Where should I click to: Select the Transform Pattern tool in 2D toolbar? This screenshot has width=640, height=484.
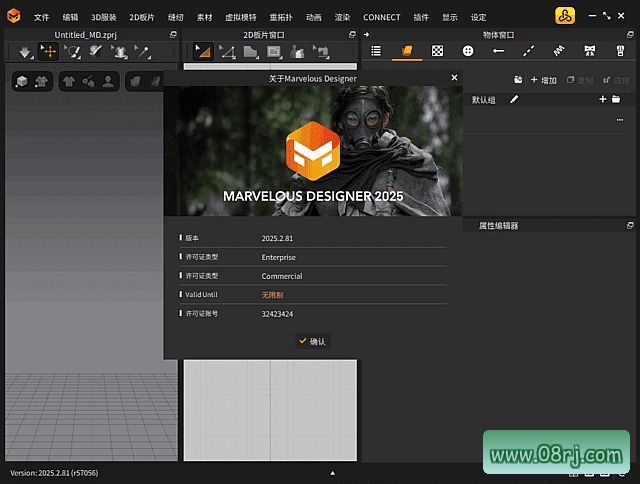click(x=203, y=52)
